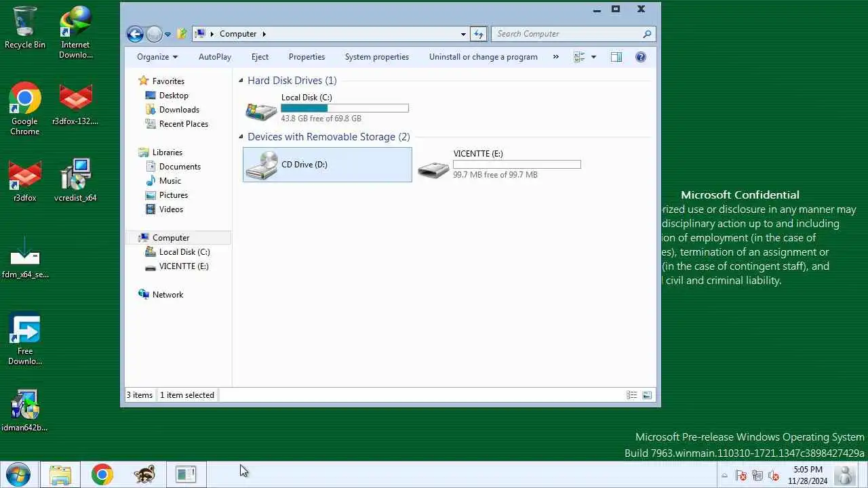Click Uninstall or change a program
The height and width of the screenshot is (488, 868).
click(x=484, y=57)
